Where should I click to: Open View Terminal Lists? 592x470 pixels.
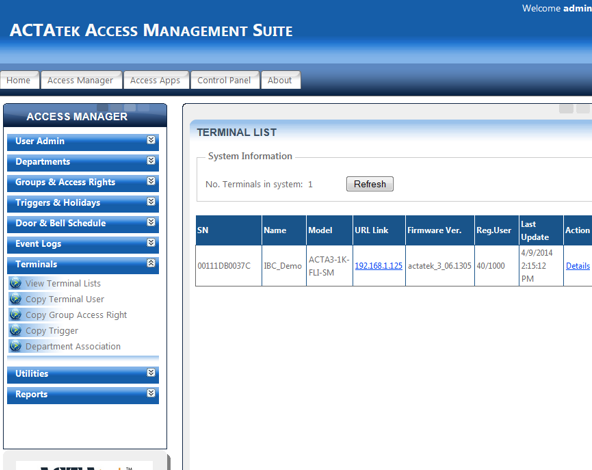pos(63,283)
